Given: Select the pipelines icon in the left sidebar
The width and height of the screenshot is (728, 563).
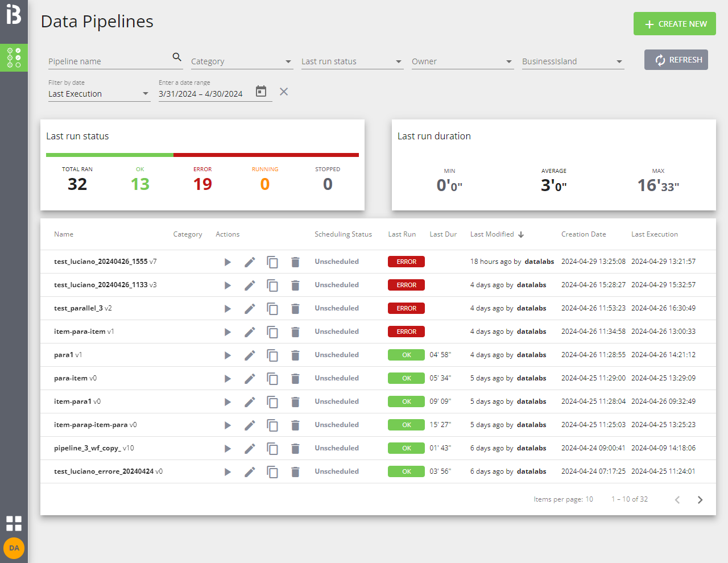Looking at the screenshot, I should [14, 57].
